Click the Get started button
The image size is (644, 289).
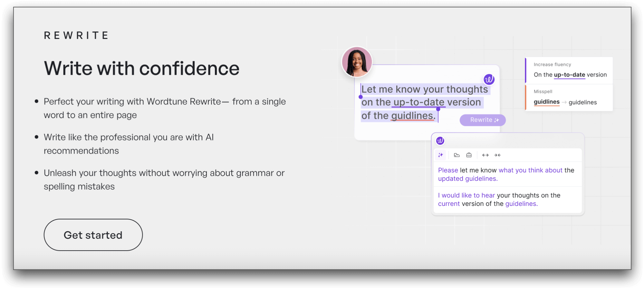pyautogui.click(x=93, y=235)
